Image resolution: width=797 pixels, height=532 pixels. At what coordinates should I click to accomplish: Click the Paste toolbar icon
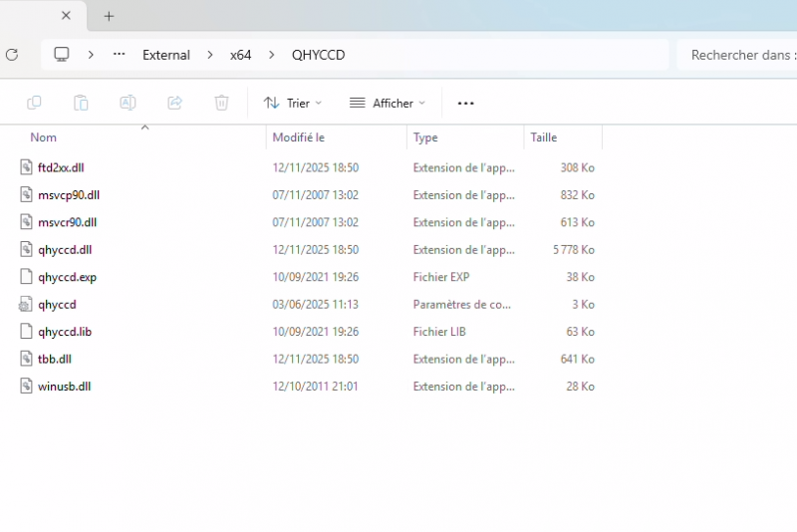(x=81, y=103)
